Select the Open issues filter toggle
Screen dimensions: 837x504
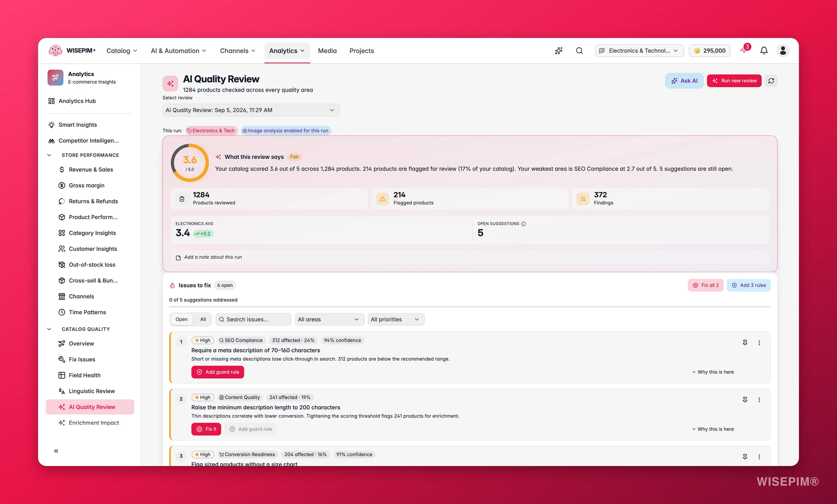point(181,319)
